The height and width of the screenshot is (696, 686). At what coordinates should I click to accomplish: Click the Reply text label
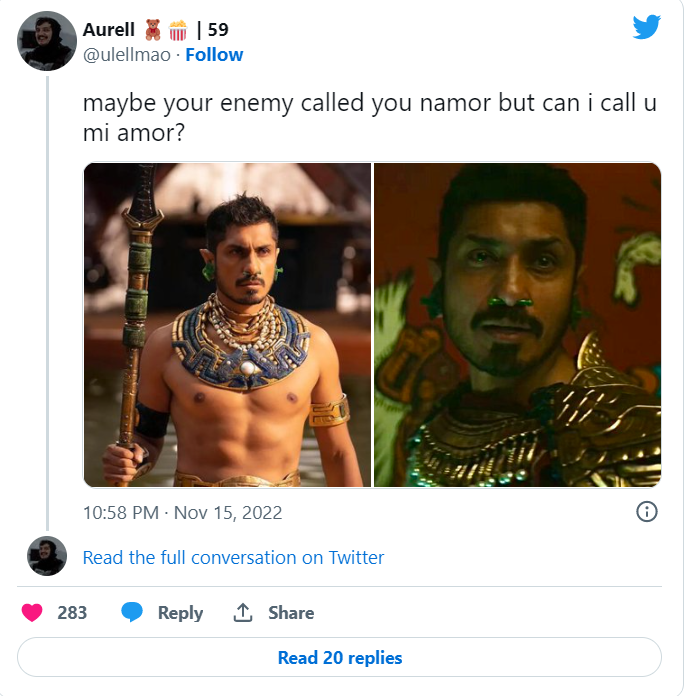click(180, 613)
